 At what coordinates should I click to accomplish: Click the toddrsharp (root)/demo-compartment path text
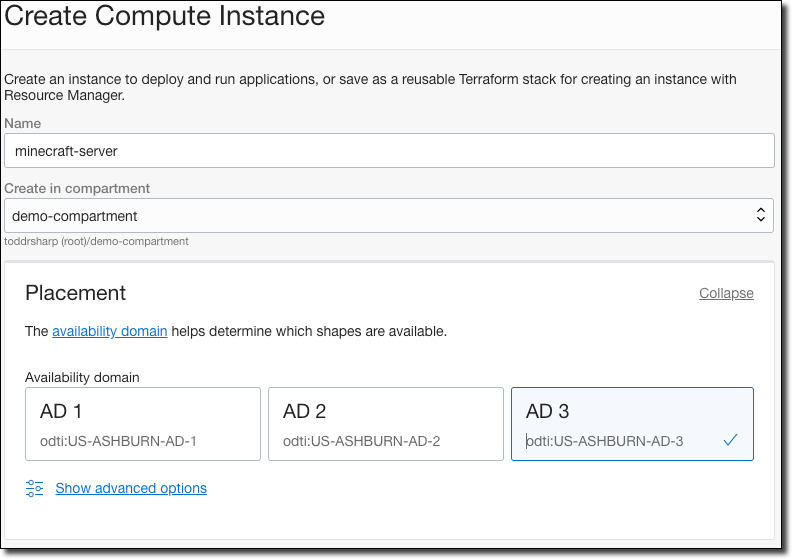[96, 241]
